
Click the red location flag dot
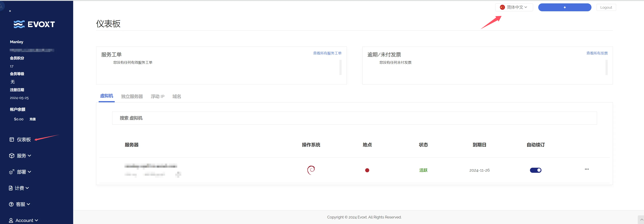tap(367, 170)
